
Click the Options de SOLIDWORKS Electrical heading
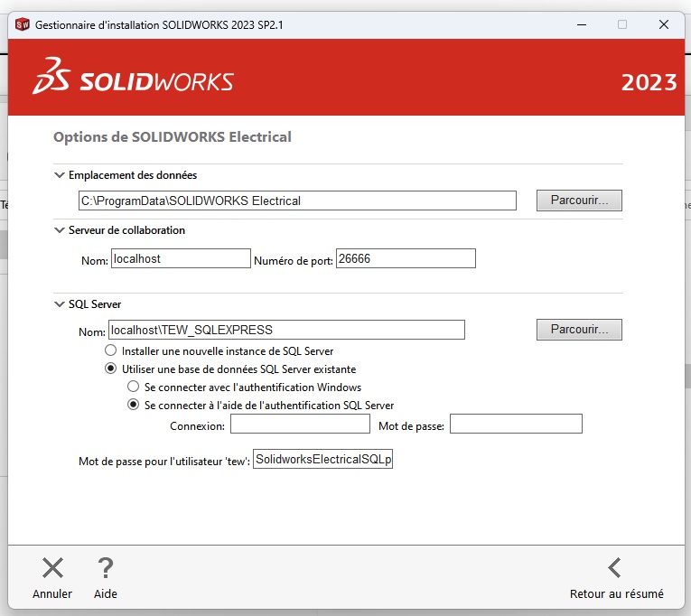click(x=173, y=137)
